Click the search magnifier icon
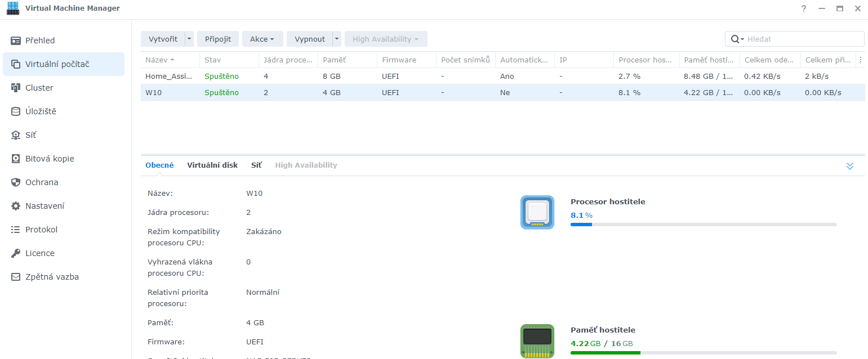The image size is (868, 359). click(x=735, y=39)
